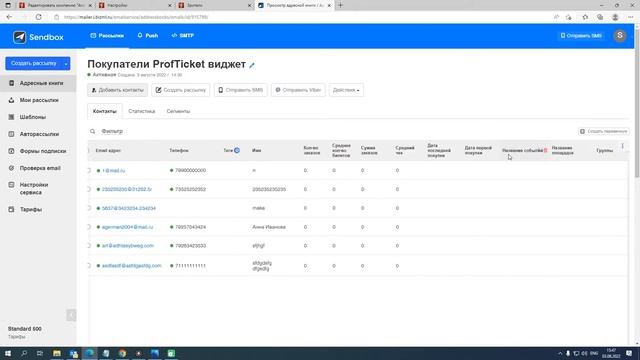640x360 pixels.
Task: Go back with the browser back arrow
Action: click(9, 17)
